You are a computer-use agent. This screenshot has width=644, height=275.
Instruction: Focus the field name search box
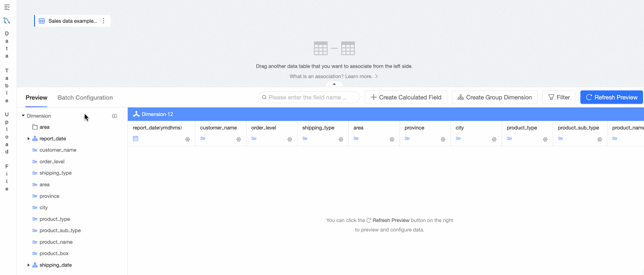pos(309,97)
